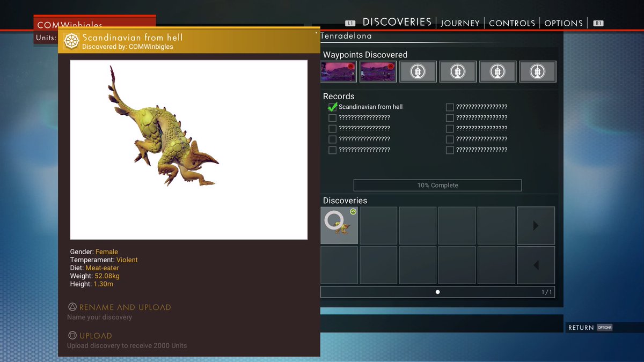Viewport: 644px width, 362px height.
Task: Go to previous discoveries page arrow
Action: (x=536, y=265)
